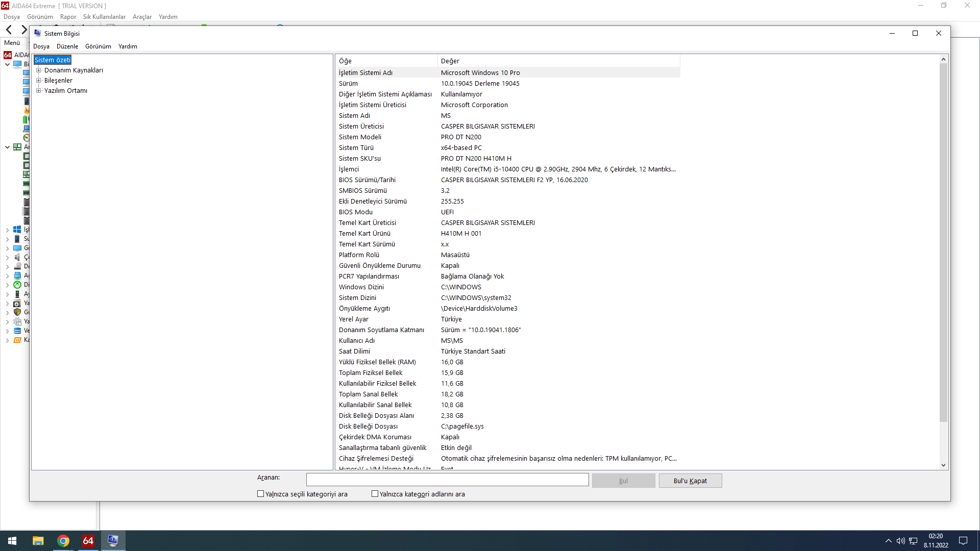Click the Aranan search input field

click(447, 480)
